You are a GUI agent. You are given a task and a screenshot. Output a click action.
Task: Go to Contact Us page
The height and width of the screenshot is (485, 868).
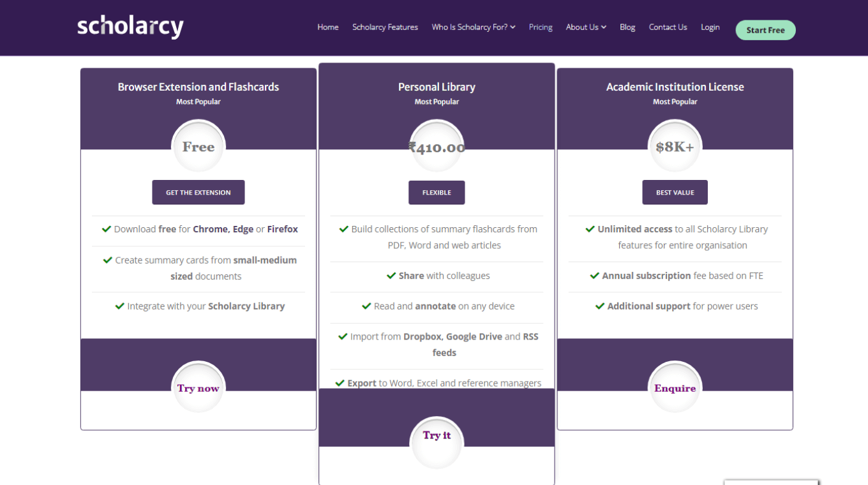pyautogui.click(x=668, y=27)
